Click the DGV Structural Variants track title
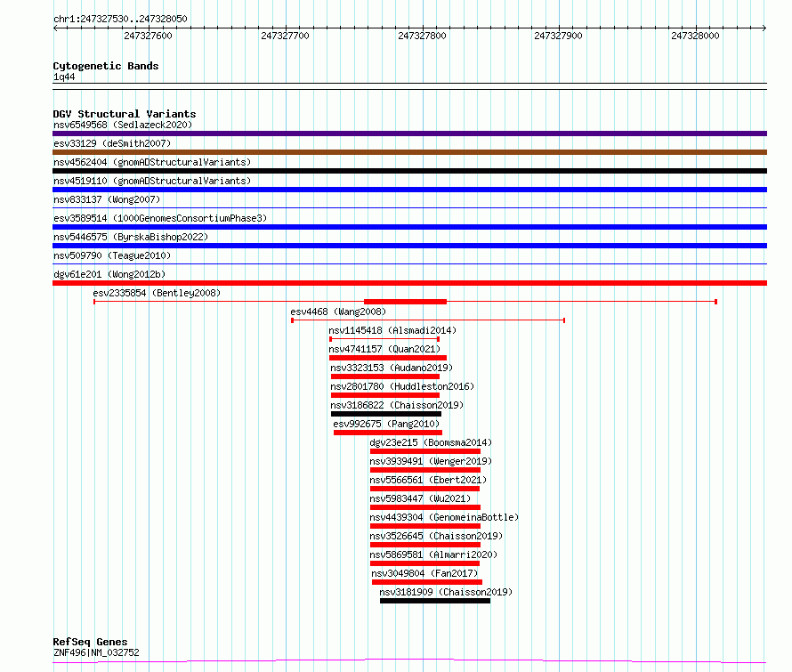Viewport: 792px width, 672px height. (x=125, y=114)
